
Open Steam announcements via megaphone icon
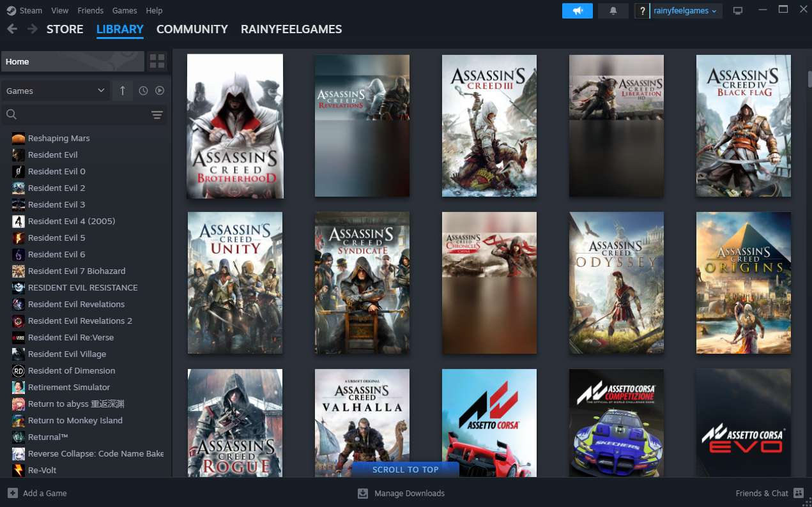click(577, 10)
